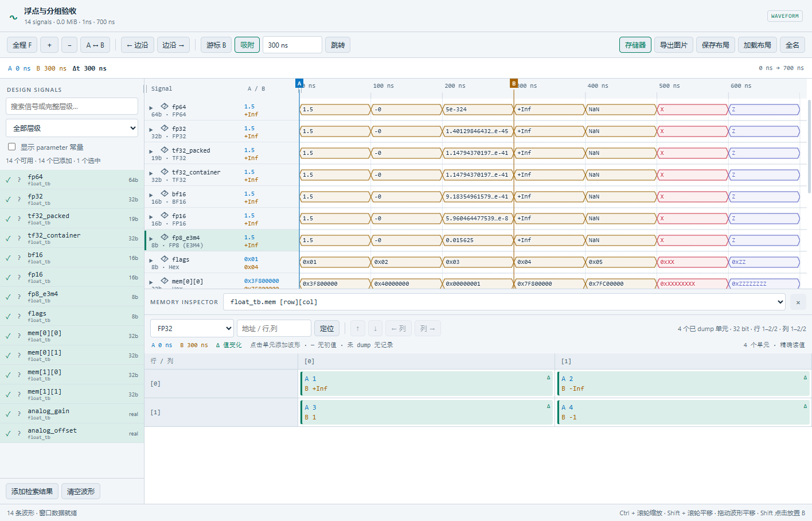Image resolution: width=812 pixels, height=521 pixels.
Task: Click the cursor B marker on timeline
Action: pyautogui.click(x=514, y=83)
